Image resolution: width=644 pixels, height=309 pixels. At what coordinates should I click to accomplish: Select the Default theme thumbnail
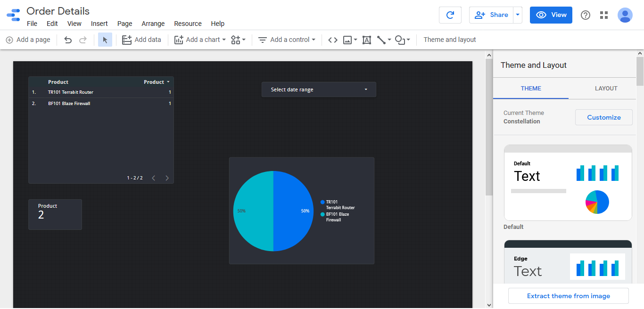point(568,183)
